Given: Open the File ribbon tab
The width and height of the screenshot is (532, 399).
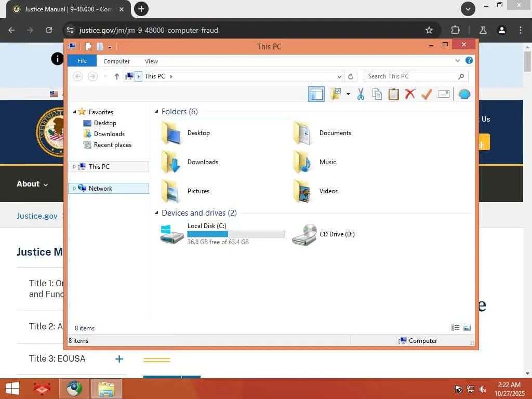Looking at the screenshot, I should [82, 61].
